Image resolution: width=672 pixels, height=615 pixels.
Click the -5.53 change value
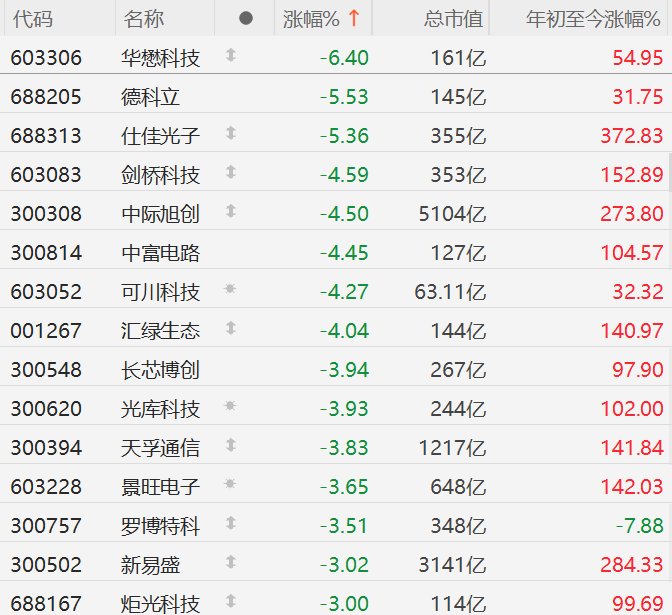coord(344,97)
